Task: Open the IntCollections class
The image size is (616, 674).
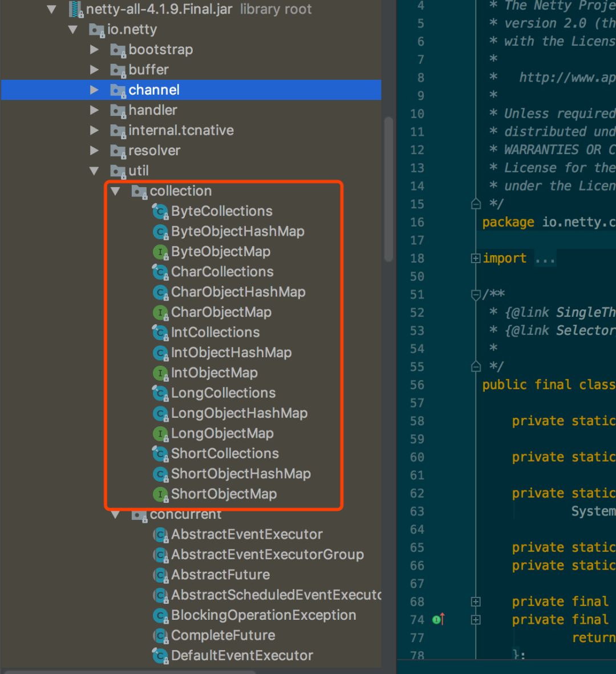Action: [x=215, y=332]
